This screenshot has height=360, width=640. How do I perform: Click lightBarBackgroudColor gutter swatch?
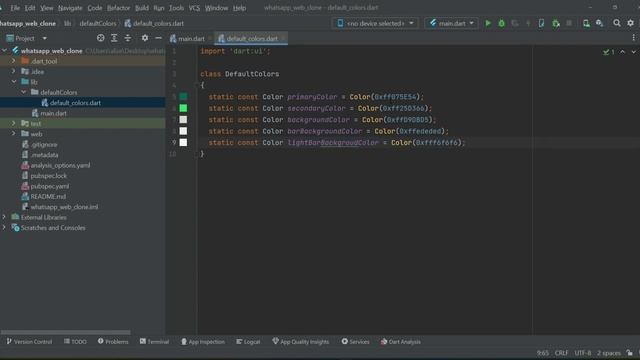coord(183,142)
